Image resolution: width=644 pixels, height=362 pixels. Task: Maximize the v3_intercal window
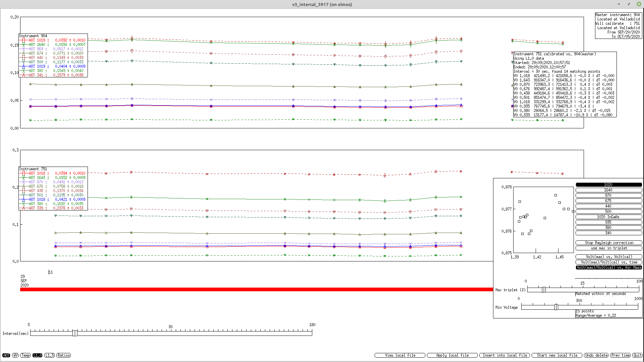point(629,4)
